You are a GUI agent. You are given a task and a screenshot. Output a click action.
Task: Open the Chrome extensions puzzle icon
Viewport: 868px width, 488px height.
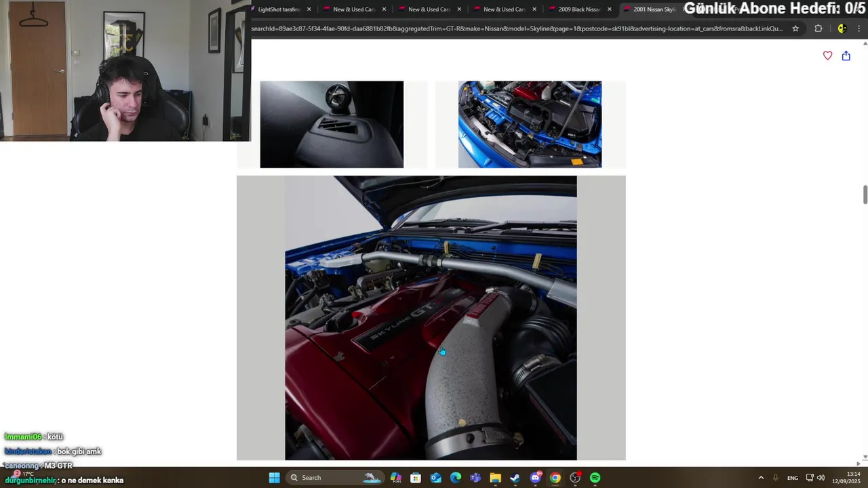(818, 28)
